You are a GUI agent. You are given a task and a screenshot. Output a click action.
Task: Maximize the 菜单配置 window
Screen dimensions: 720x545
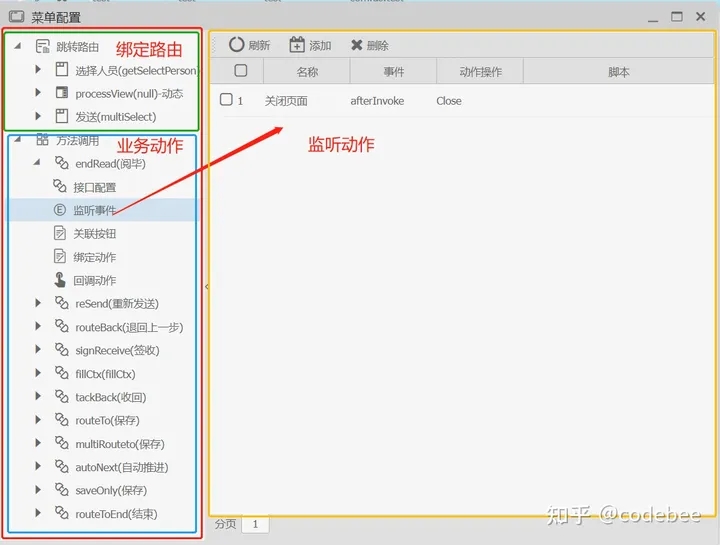676,17
